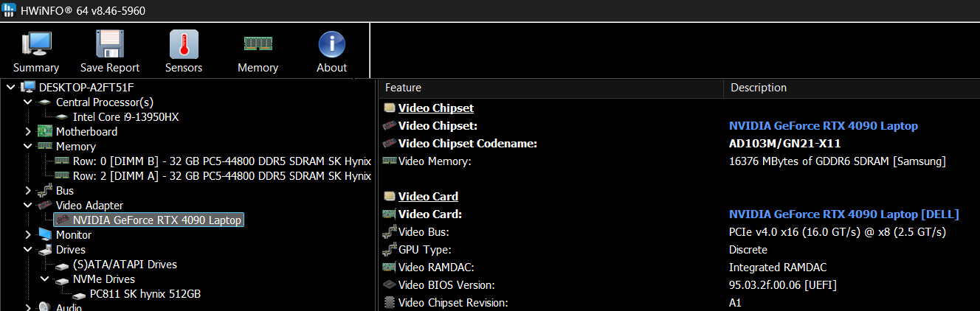
Task: Click the Central Processor(s) chip icon
Action: click(x=45, y=102)
